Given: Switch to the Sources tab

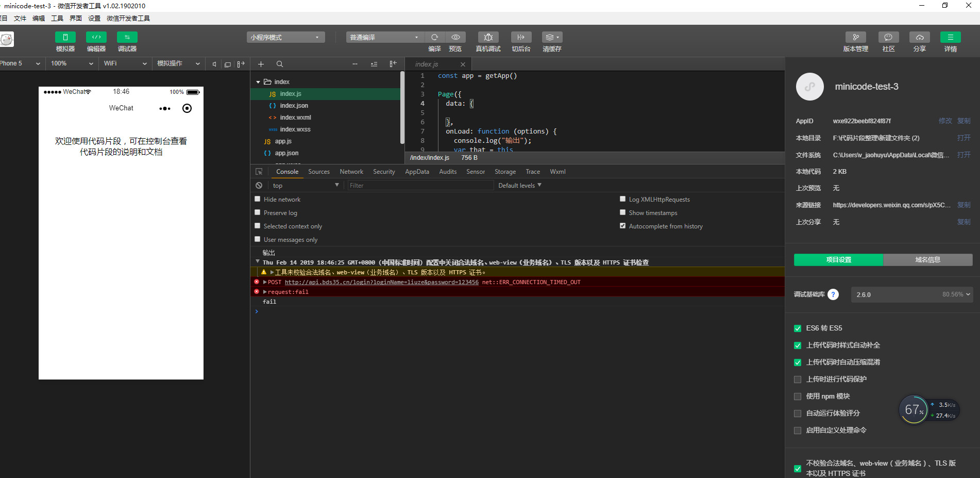Looking at the screenshot, I should [319, 172].
